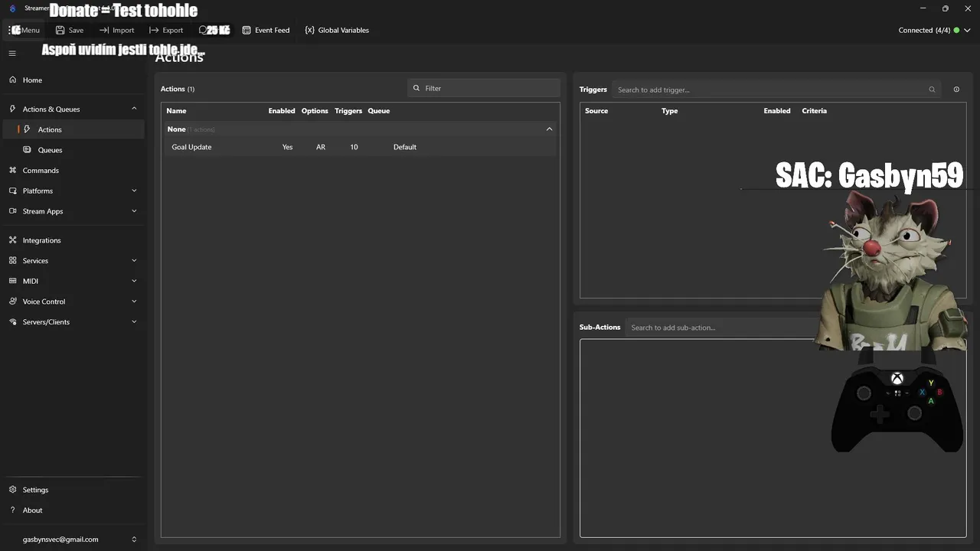Click the Options column header
980x551 pixels.
click(x=315, y=111)
